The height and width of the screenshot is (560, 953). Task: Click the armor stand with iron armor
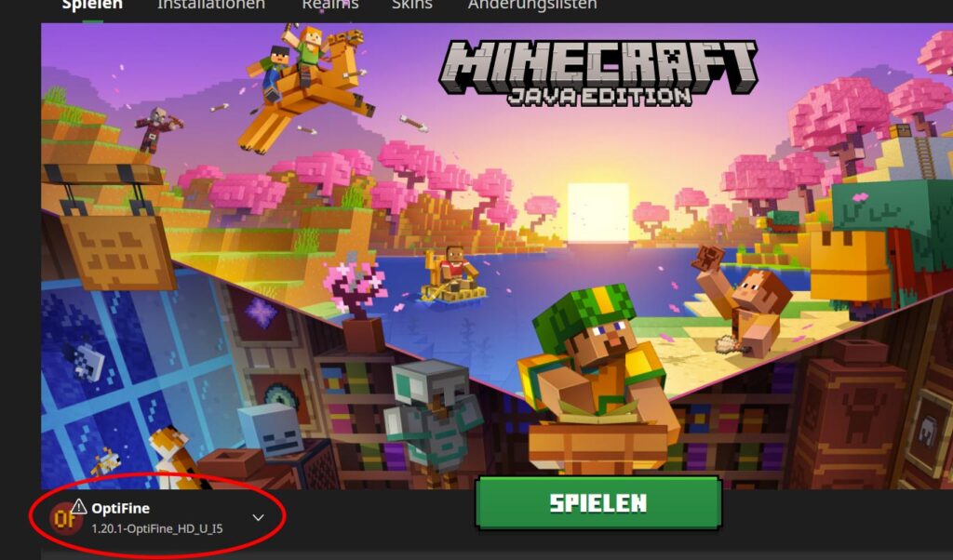(x=431, y=419)
